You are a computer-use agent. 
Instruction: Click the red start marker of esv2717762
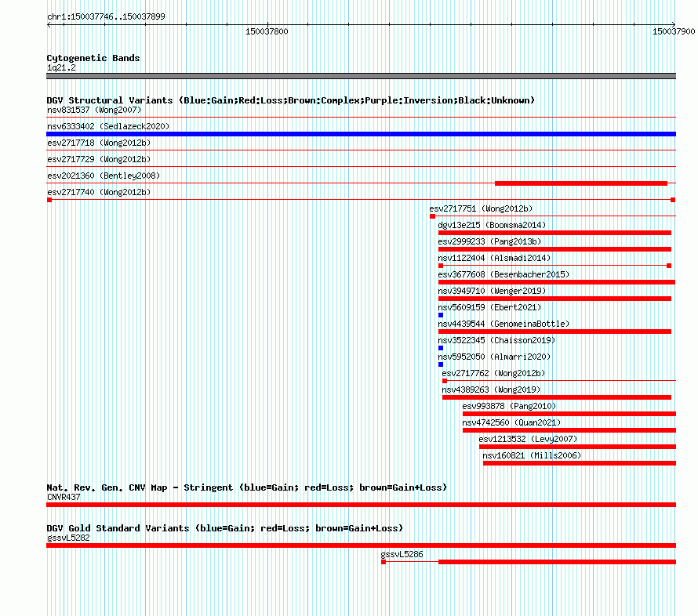tap(445, 381)
